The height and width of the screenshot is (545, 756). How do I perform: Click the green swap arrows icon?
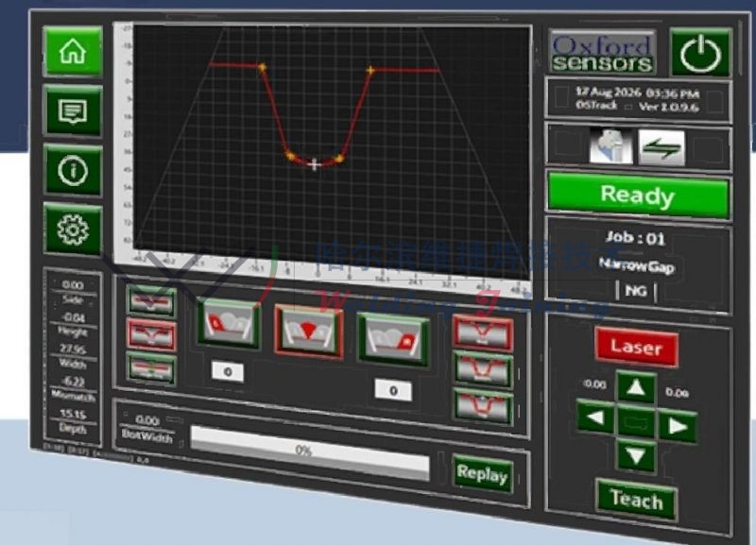[x=661, y=147]
